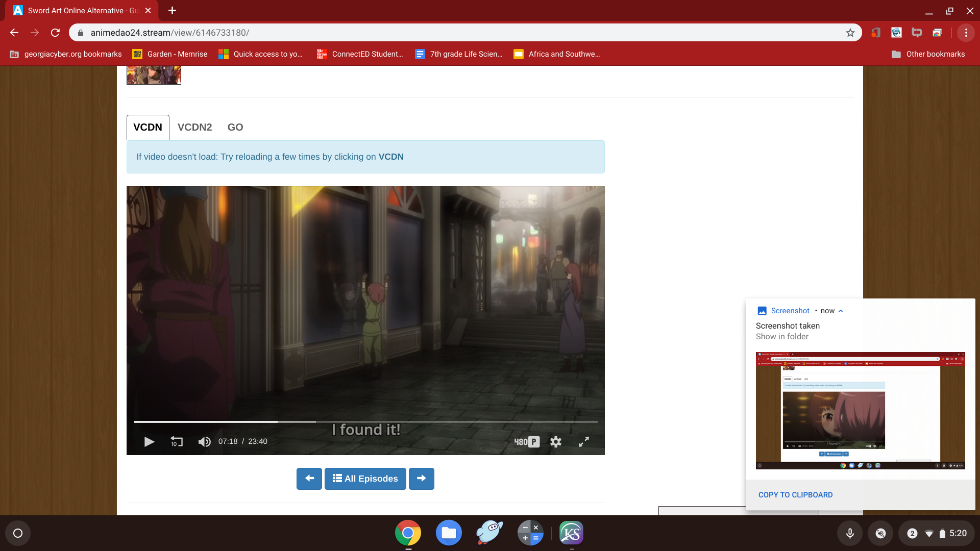Image resolution: width=980 pixels, height=551 pixels.
Task: Click the bold VCDN reload link
Action: coord(391,157)
